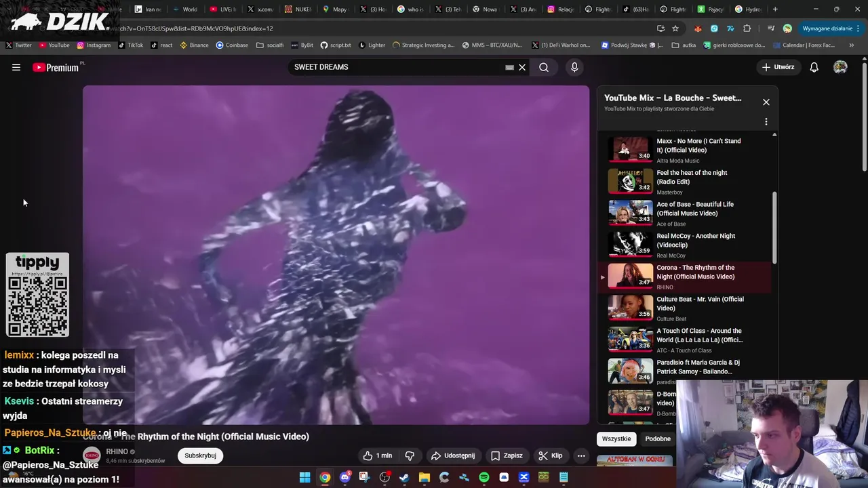Grab the playlist panel scrollbar

pyautogui.click(x=774, y=228)
